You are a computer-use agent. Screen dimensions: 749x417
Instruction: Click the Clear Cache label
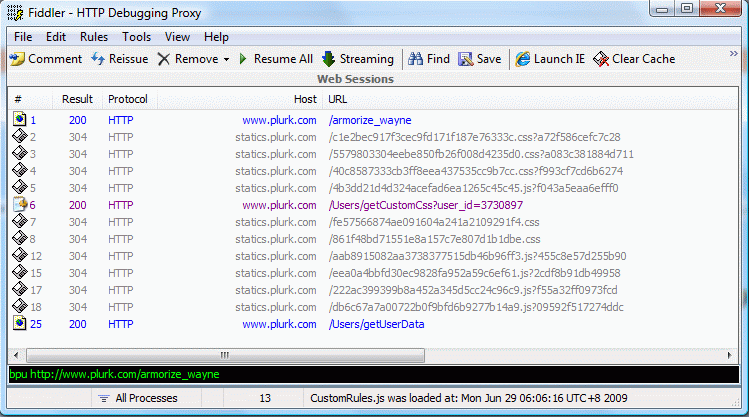coord(643,59)
